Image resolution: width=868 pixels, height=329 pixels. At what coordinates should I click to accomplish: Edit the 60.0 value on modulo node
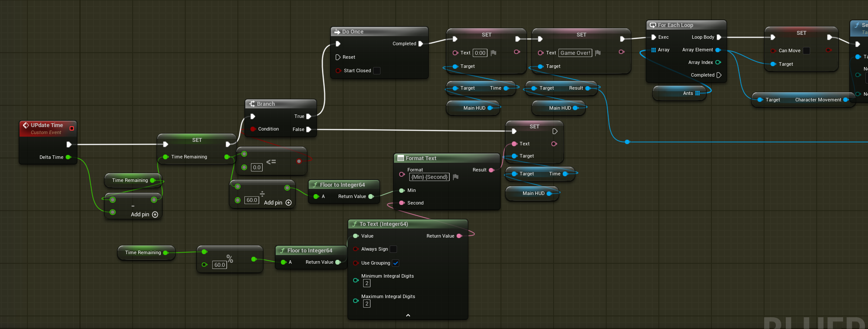click(220, 265)
